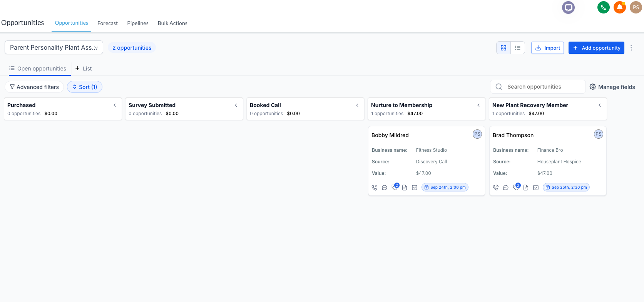Select the Opportunities tab
Screen dimensions: 644x302
(72, 23)
